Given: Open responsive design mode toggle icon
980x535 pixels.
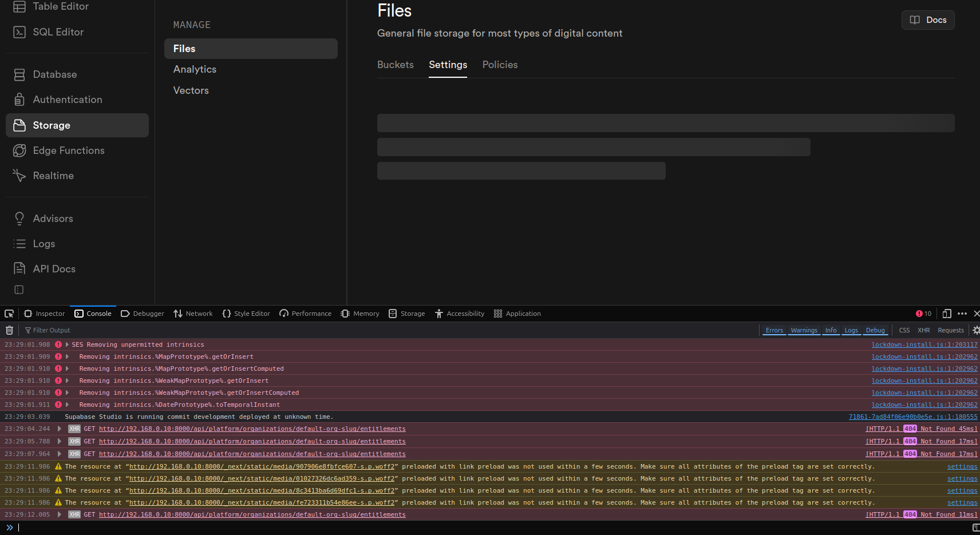Looking at the screenshot, I should (947, 314).
